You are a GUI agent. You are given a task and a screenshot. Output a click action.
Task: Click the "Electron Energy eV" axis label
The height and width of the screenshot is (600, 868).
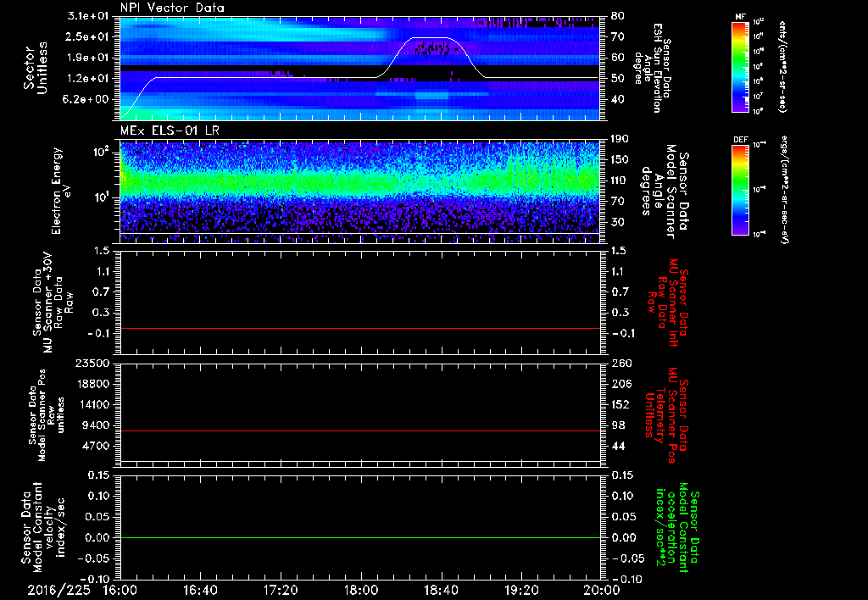click(63, 191)
